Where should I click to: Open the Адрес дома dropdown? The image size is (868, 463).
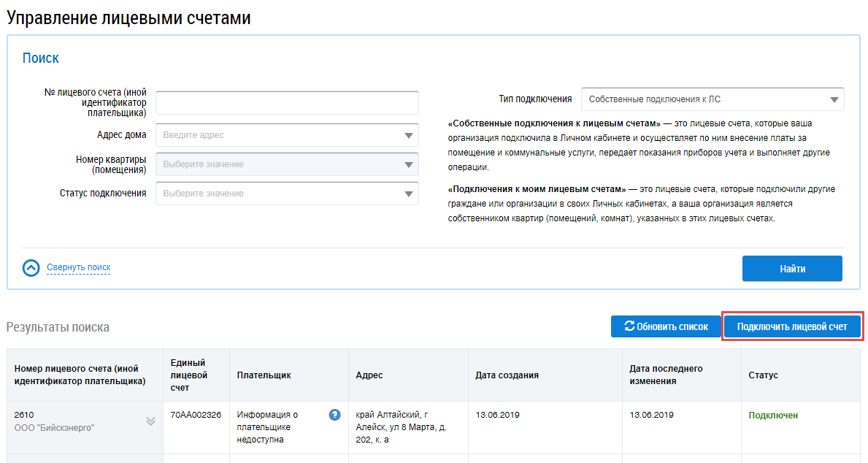287,135
